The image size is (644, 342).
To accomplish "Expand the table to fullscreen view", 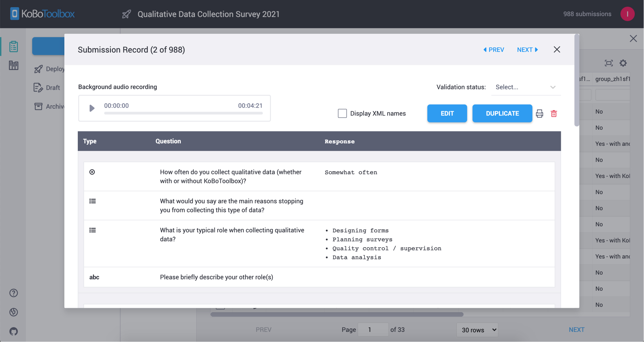I will [609, 63].
